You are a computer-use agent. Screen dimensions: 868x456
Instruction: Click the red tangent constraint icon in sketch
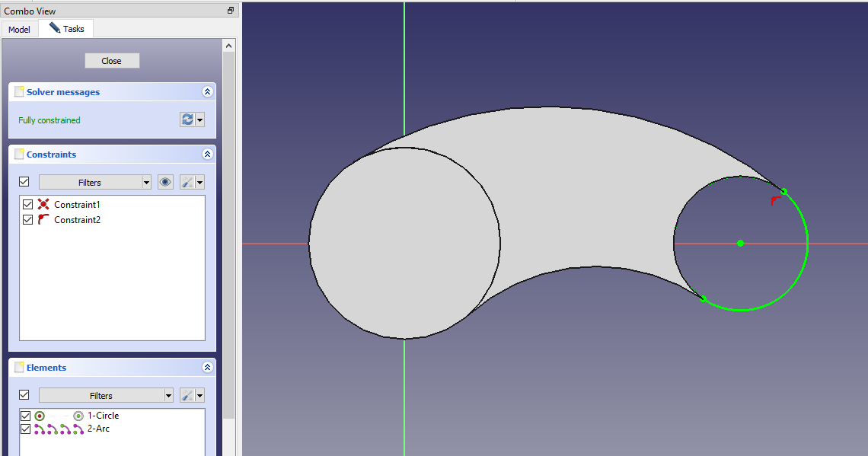[x=775, y=201]
